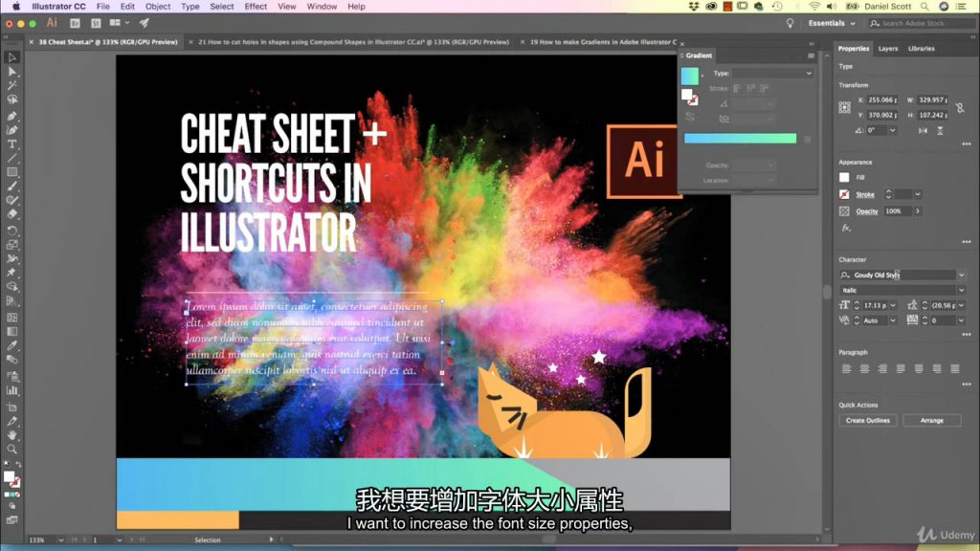Activate the Artboard tool
The width and height of the screenshot is (980, 551).
point(11,407)
